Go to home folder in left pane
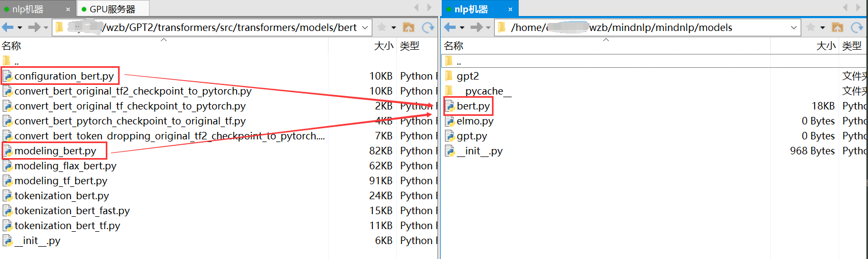This screenshot has height=259, width=868. click(409, 27)
